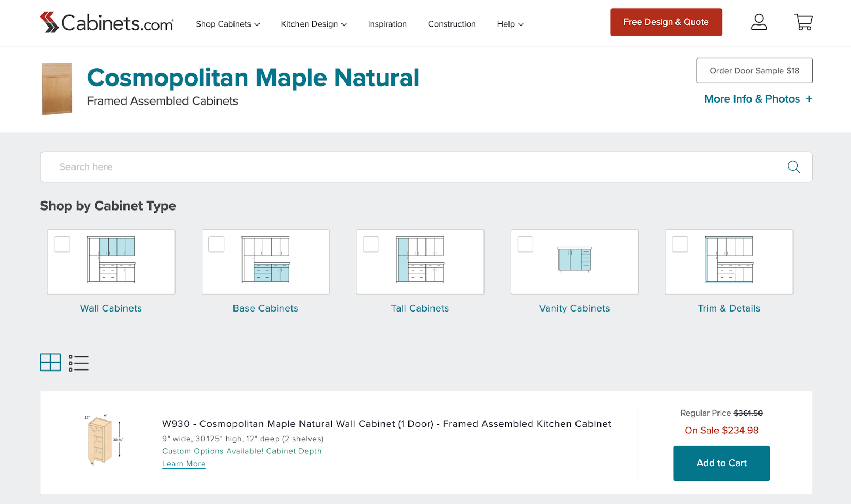This screenshot has height=504, width=851.
Task: Open the user account icon
Action: (x=759, y=22)
